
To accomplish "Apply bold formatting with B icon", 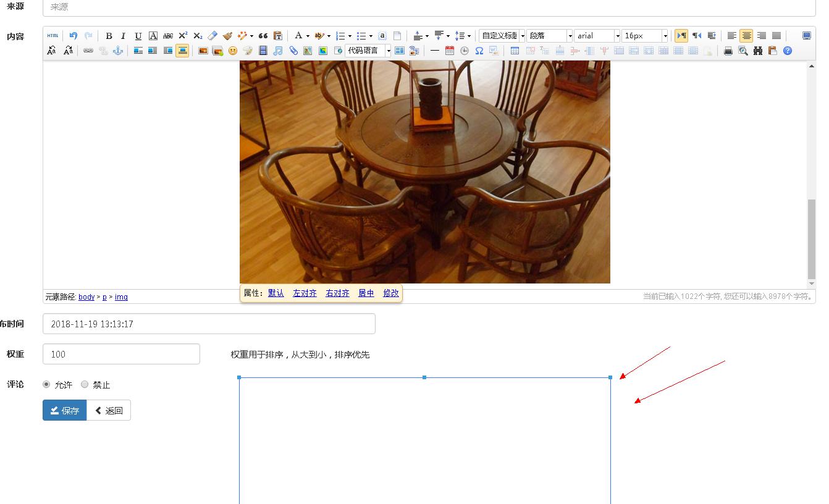I will click(x=109, y=36).
